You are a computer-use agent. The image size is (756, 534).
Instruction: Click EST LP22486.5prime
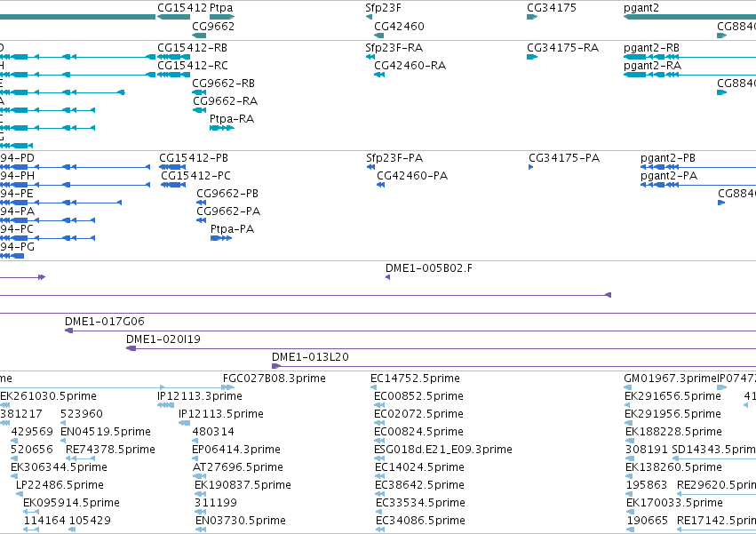click(60, 485)
